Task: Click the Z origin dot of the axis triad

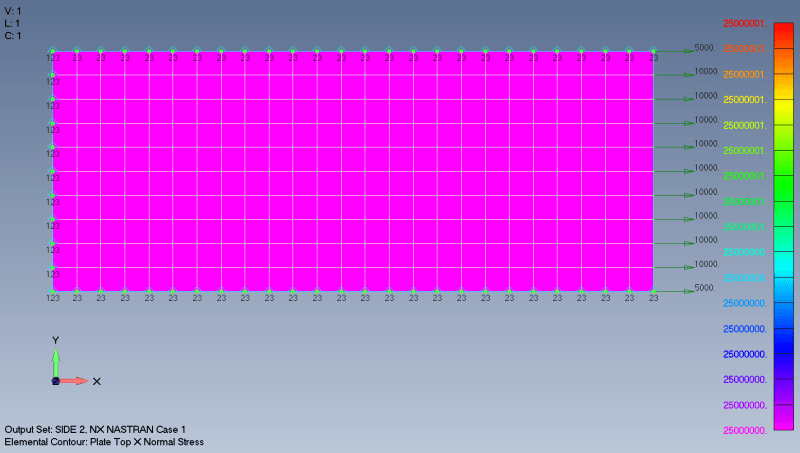Action: (x=56, y=381)
